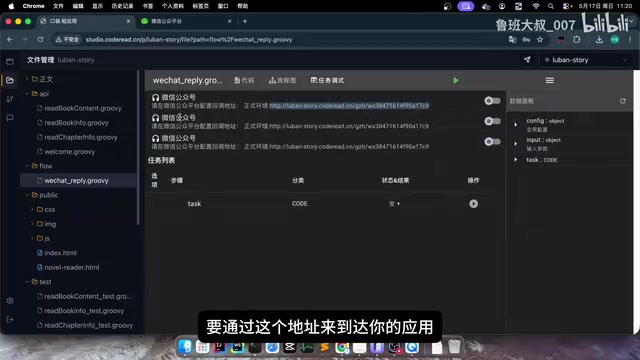
Task: Open the hamburger menu in the editor header
Action: (549, 81)
